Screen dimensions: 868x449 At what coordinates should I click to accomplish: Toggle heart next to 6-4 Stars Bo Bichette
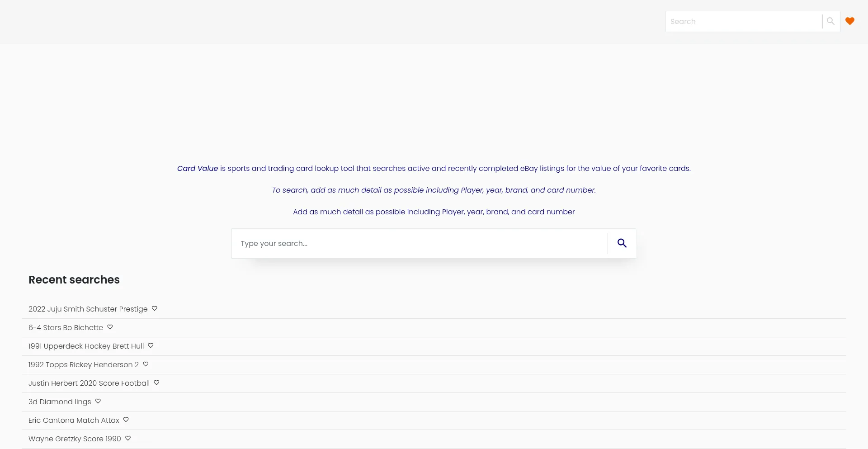pyautogui.click(x=110, y=327)
